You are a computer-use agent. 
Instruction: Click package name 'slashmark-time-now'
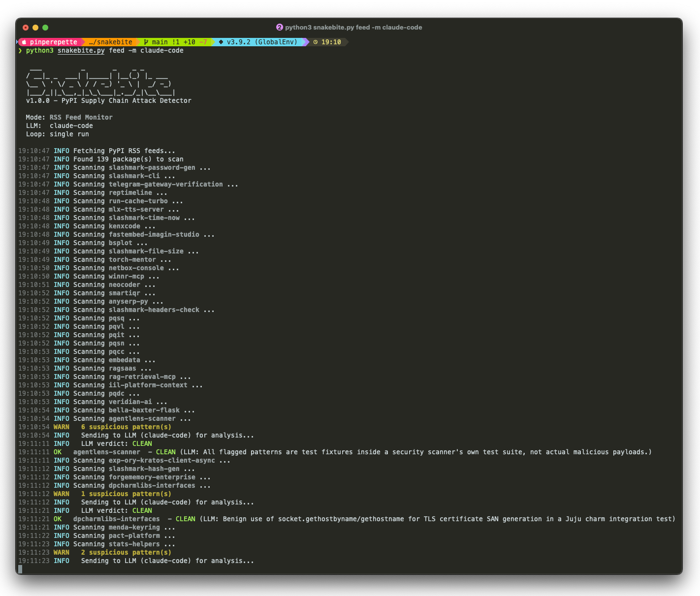point(144,218)
